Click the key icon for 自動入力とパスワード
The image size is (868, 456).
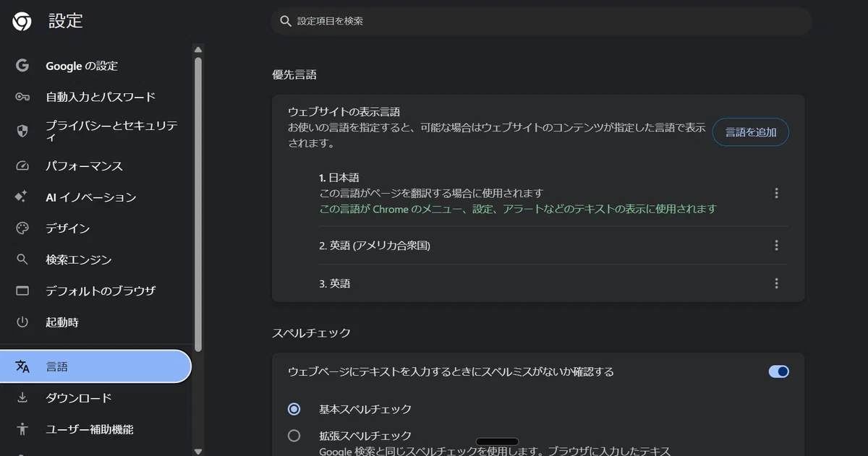(22, 97)
